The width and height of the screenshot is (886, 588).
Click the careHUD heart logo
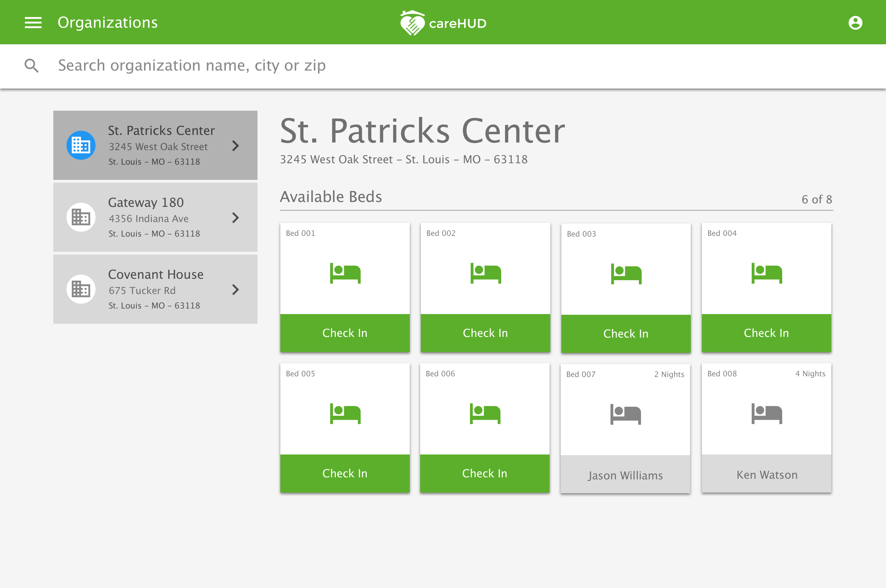tap(412, 23)
